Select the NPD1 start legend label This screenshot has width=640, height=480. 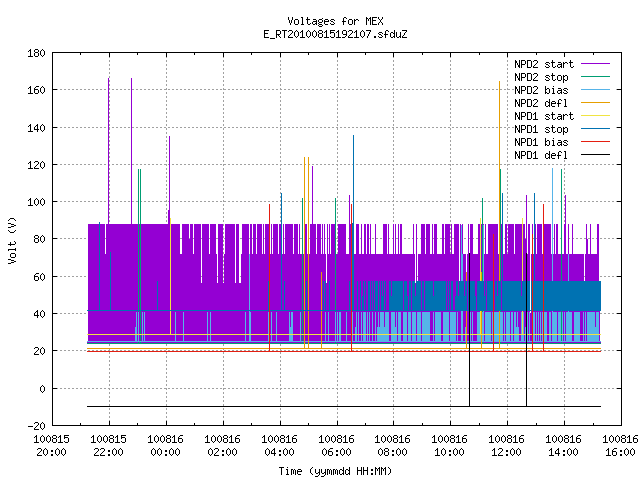[544, 116]
